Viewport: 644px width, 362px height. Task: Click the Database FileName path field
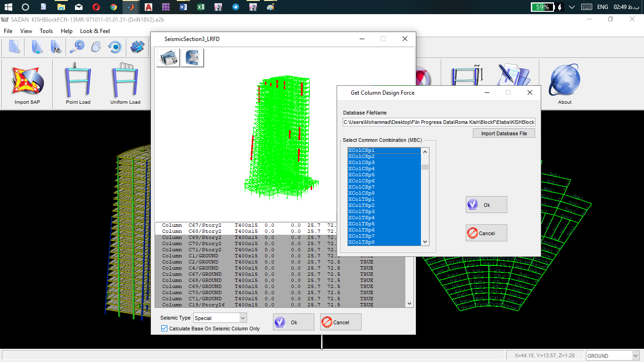pyautogui.click(x=439, y=122)
